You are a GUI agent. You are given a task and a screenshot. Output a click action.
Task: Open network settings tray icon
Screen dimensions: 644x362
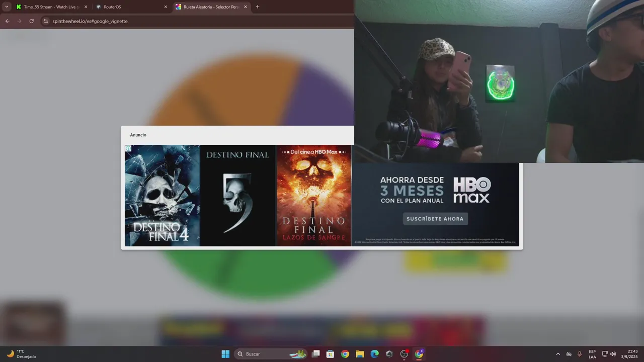coord(605,354)
